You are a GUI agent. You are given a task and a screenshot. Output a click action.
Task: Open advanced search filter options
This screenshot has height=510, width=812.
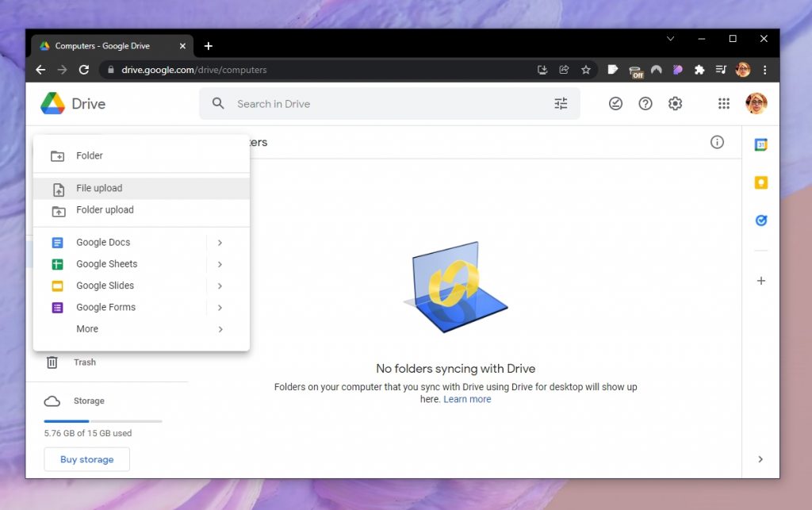click(x=561, y=104)
